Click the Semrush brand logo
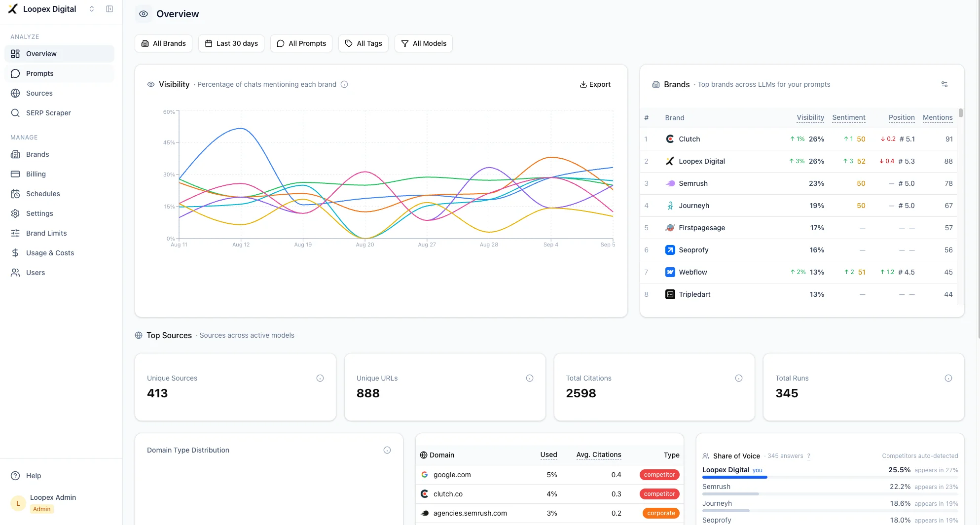 pos(670,183)
